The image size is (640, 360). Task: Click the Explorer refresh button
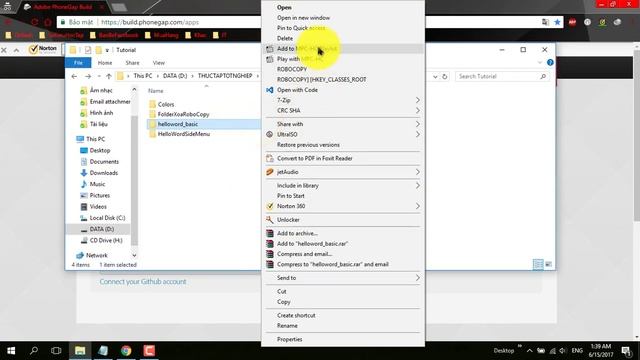(444, 76)
